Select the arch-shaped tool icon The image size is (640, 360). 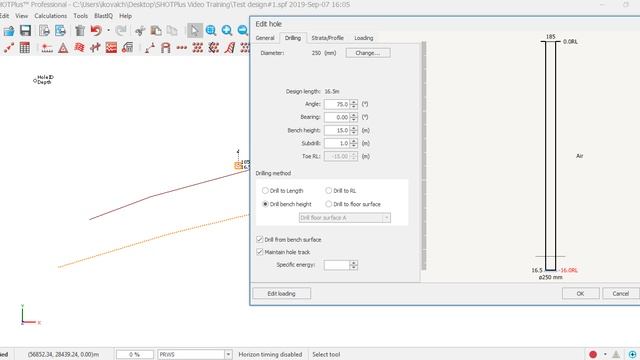(165, 48)
